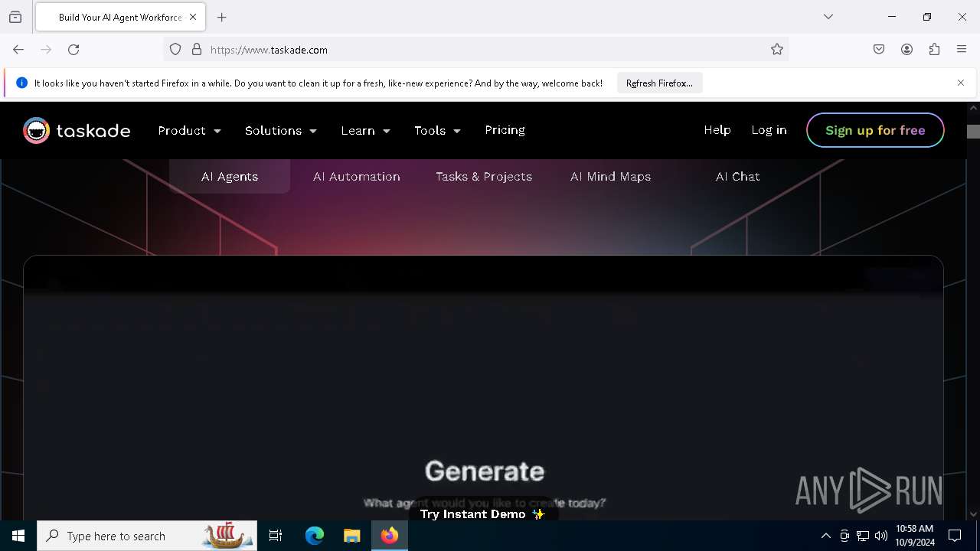Select the Tasks & Projects tab
Viewport: 980px width, 551px height.
click(484, 177)
